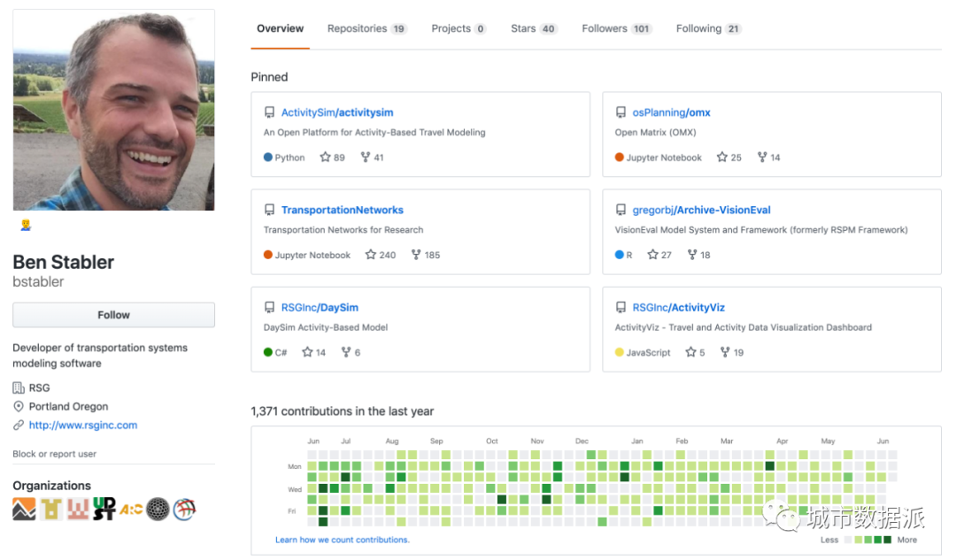
Task: Click the star icon showing 240 on TransportationNetworks
Action: click(370, 254)
